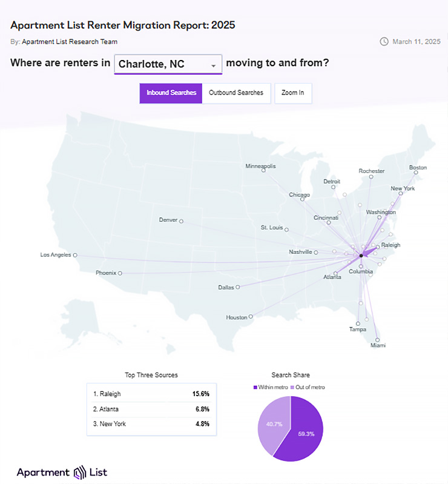Select the New York 4.8% row
Viewport: 448px width, 484px height.
(151, 424)
